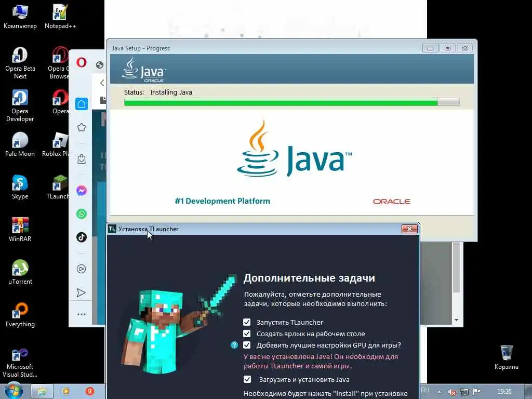Click the Дополнительные задачи heading
Viewport: 532px width, 399px height.
(309, 278)
